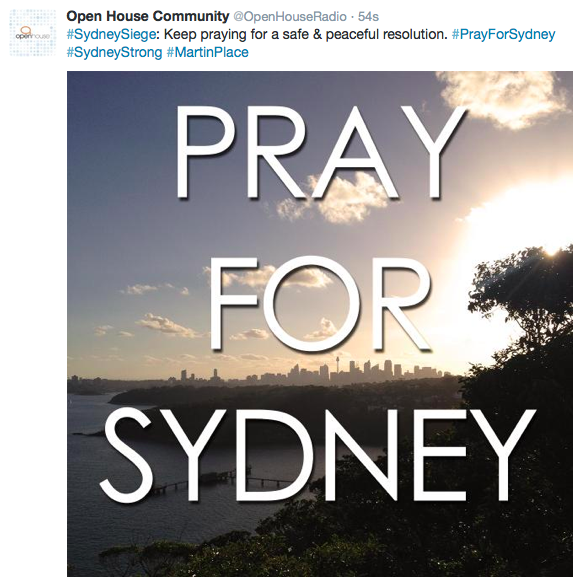Follow the #PrayForSydney hashtag
This screenshot has width=582, height=587.
pyautogui.click(x=503, y=34)
